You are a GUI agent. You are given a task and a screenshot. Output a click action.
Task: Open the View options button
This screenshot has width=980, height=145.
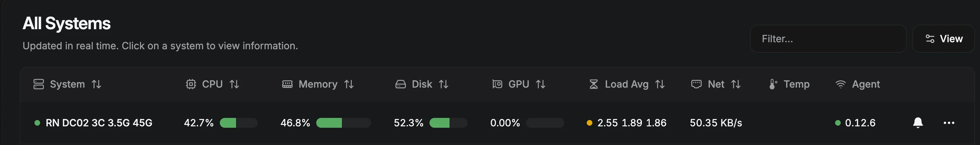tap(943, 39)
